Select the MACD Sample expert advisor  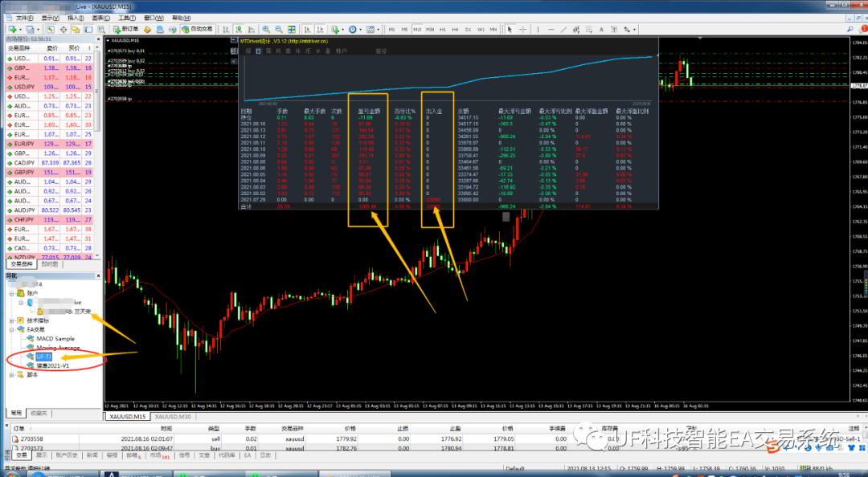(55, 338)
